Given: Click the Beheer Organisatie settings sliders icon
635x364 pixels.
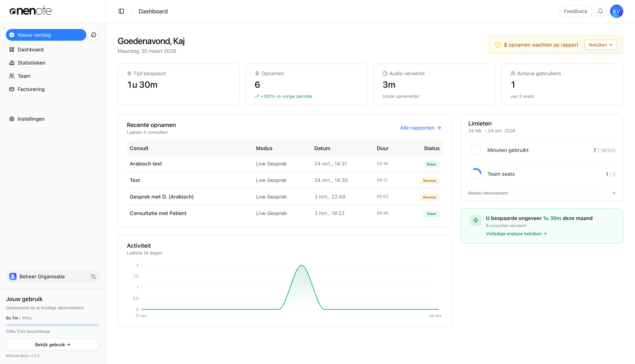Looking at the screenshot, I should pyautogui.click(x=93, y=276).
